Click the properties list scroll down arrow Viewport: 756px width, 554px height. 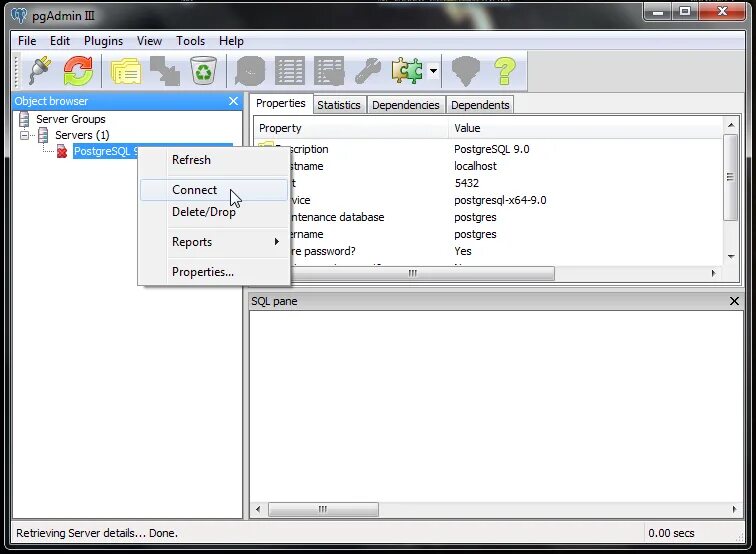[x=731, y=257]
